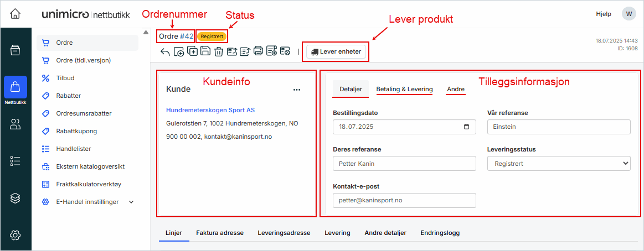This screenshot has height=251, width=644.
Task: Click the save (floppy disk) icon
Action: [205, 52]
